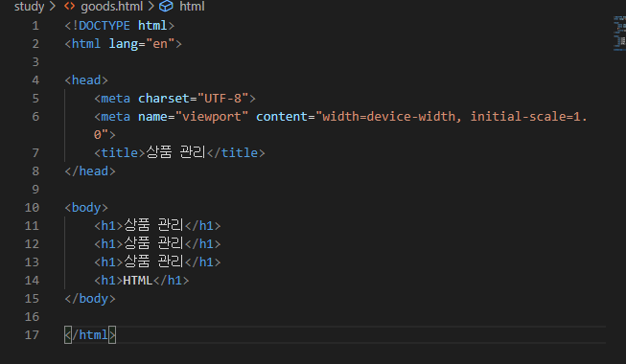This screenshot has height=364, width=626.
Task: Click line number 14 in gutter
Action: (32, 281)
